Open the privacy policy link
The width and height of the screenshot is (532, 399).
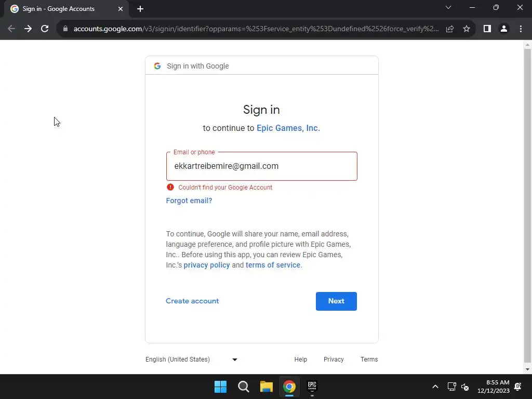(207, 265)
